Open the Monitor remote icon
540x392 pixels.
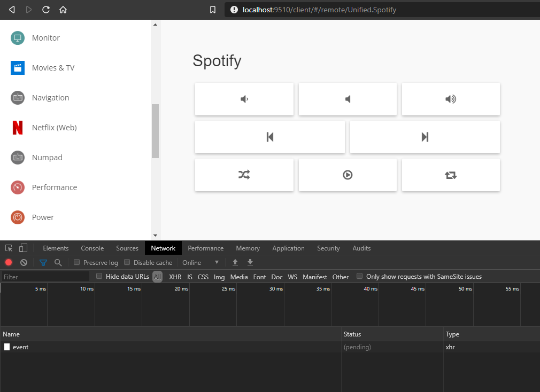(18, 38)
